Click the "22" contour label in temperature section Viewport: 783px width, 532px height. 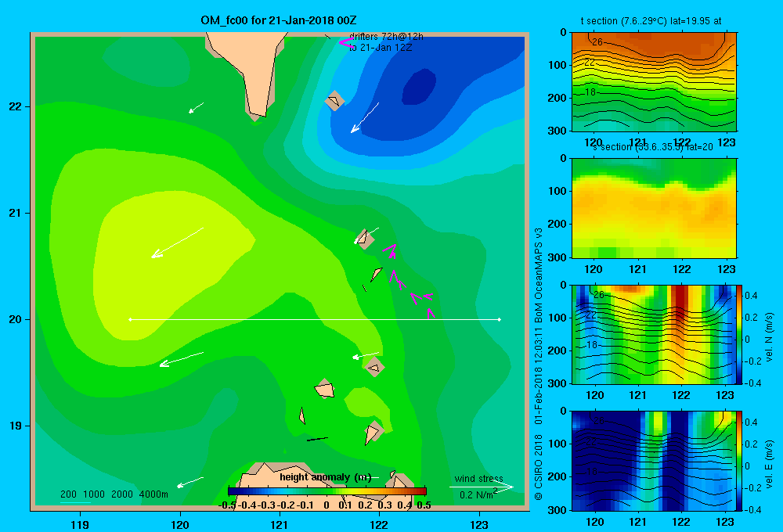click(x=590, y=63)
